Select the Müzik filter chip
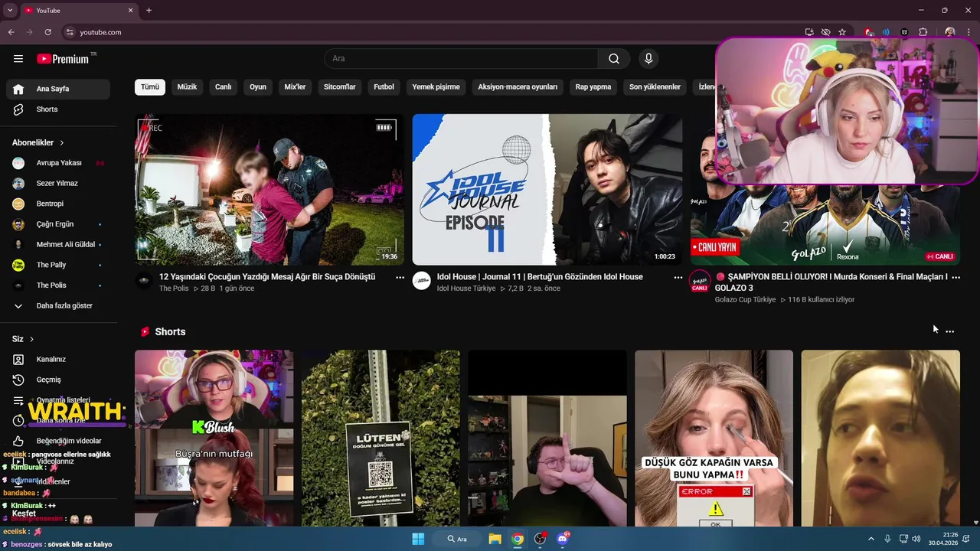The width and height of the screenshot is (980, 551). pyautogui.click(x=187, y=87)
